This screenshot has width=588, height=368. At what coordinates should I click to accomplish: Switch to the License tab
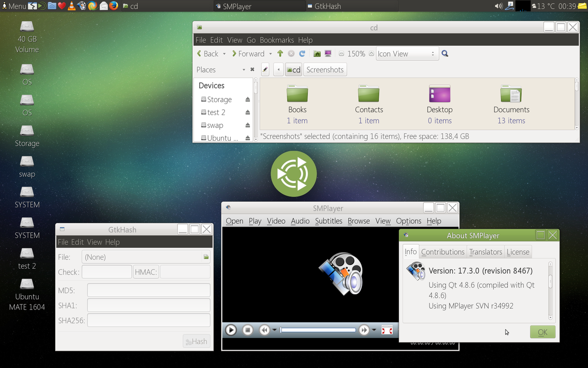pos(518,252)
